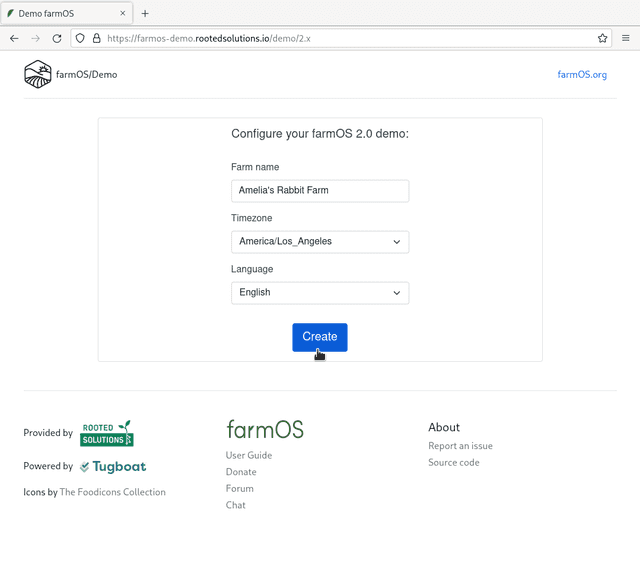Screen dimensions: 640x566
Task: Click the farmOS hexagon logo
Action: [38, 74]
